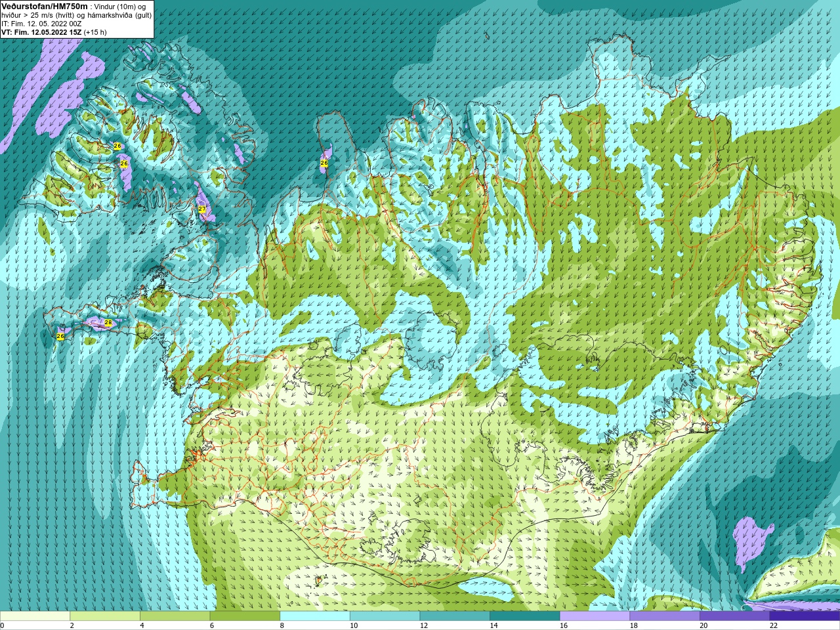Click the scale label '14'
This screenshot has width=840, height=630.
493,625
